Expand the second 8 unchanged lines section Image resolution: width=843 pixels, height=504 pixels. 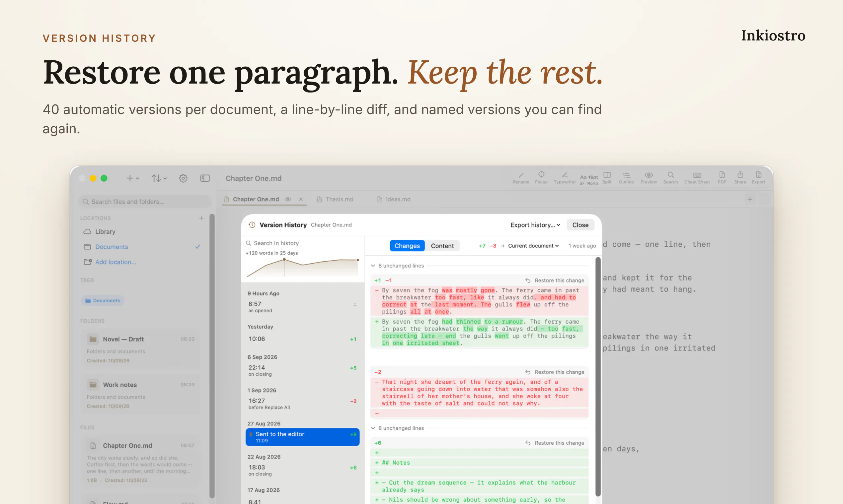pos(397,428)
